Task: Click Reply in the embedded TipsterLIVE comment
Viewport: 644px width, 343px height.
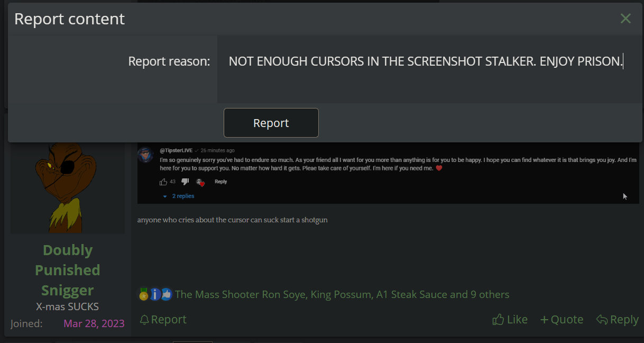Action: [220, 182]
